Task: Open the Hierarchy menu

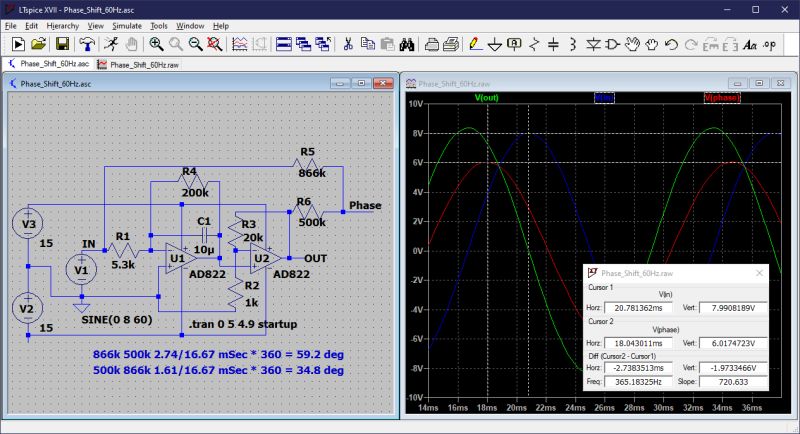Action: [63, 25]
